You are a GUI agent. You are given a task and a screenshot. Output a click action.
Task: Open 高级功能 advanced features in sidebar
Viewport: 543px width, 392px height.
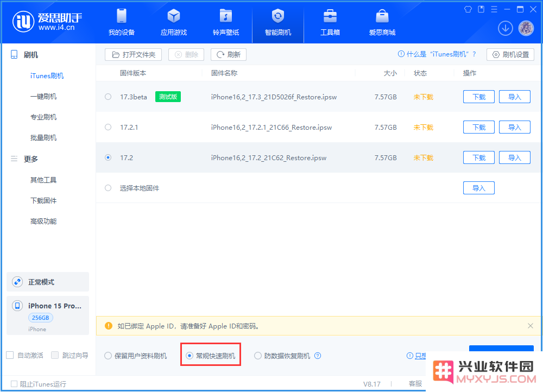click(x=43, y=221)
